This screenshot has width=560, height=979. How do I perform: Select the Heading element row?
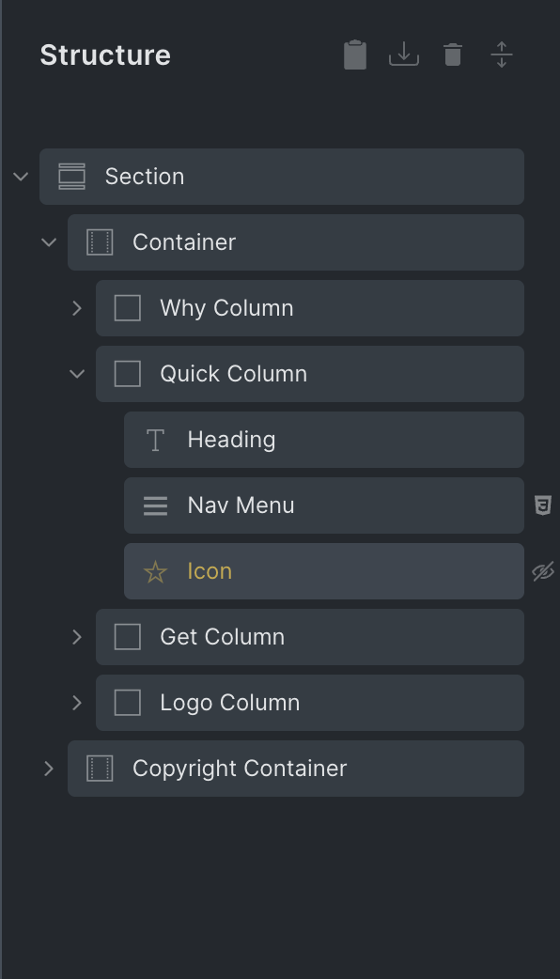pos(324,440)
